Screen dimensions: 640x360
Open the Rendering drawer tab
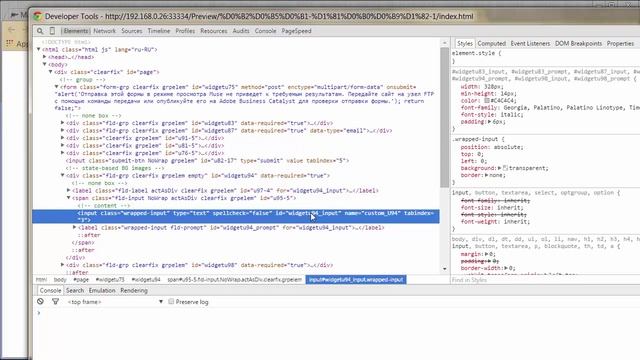pos(134,291)
